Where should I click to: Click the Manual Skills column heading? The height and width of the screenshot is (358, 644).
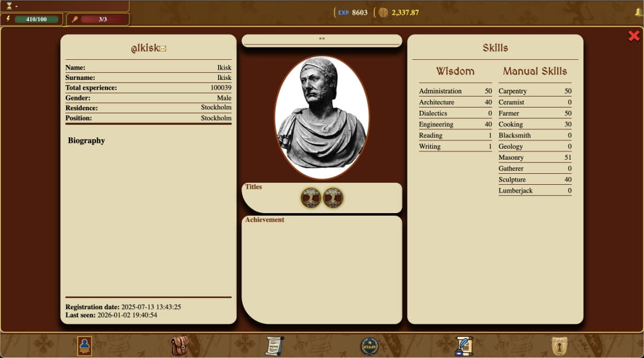pos(535,71)
